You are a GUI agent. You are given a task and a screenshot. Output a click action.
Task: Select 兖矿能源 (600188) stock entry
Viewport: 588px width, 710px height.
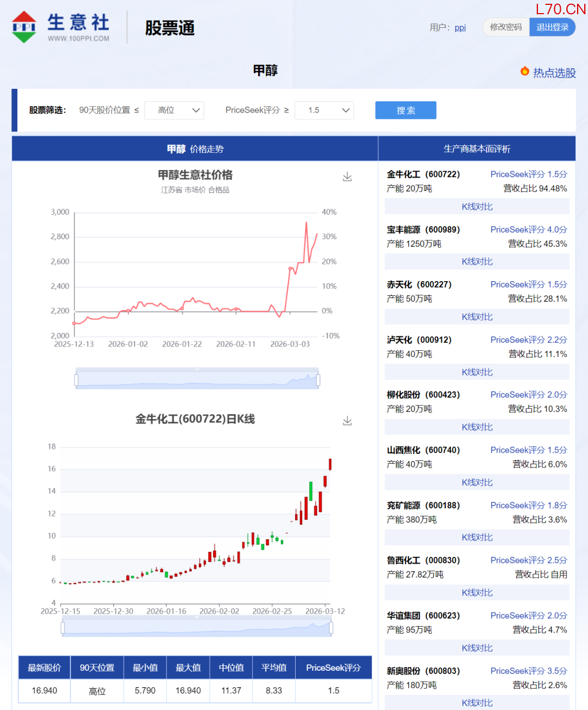(x=423, y=505)
